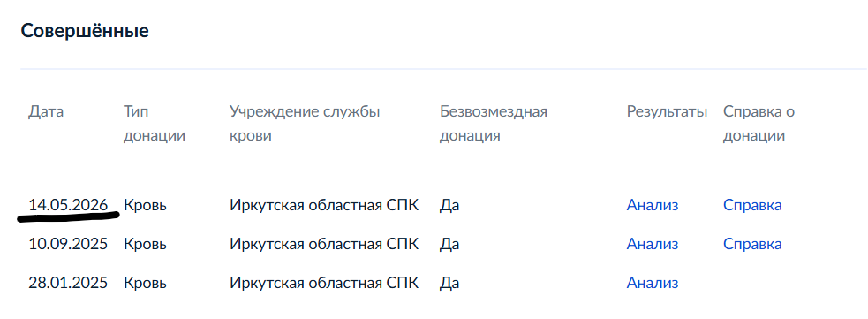
Task: Click the Совершённые section heading
Action: click(x=85, y=31)
